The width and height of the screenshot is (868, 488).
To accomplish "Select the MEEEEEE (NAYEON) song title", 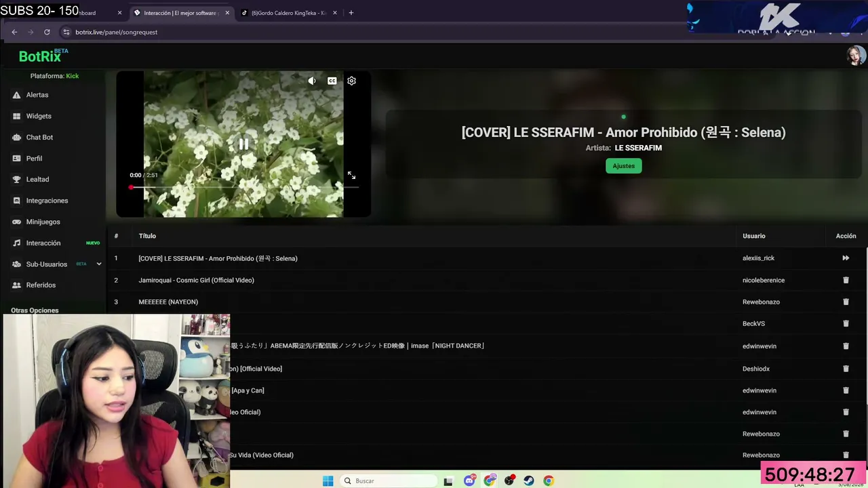I will 168,302.
